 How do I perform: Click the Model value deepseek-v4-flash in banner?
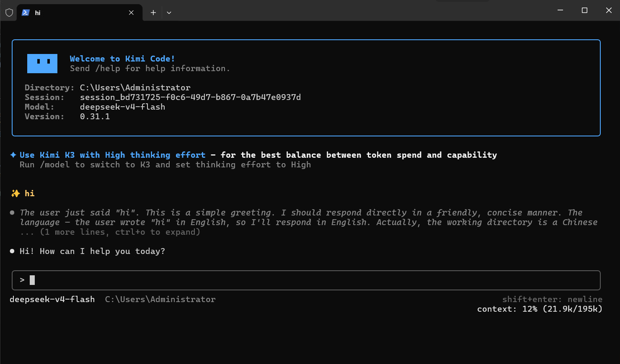(122, 107)
